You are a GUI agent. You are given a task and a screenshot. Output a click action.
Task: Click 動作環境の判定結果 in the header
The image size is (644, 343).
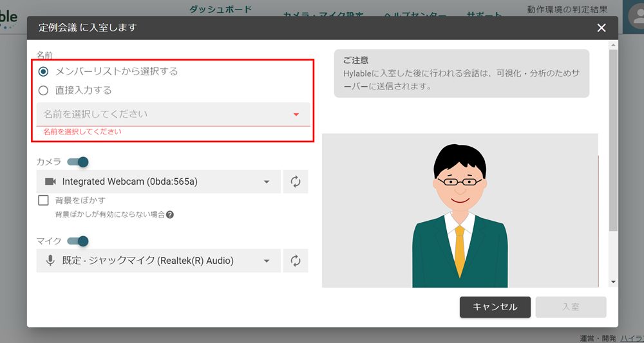coord(567,9)
